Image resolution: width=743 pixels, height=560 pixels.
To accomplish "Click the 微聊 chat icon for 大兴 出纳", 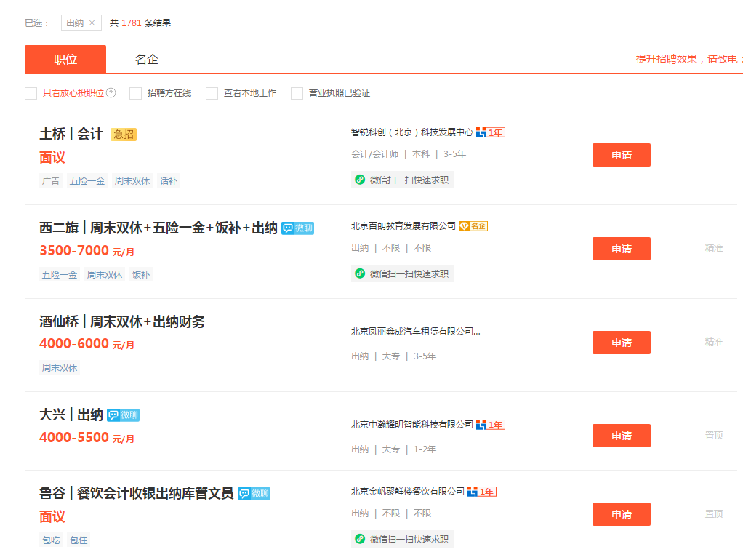I will [123, 415].
